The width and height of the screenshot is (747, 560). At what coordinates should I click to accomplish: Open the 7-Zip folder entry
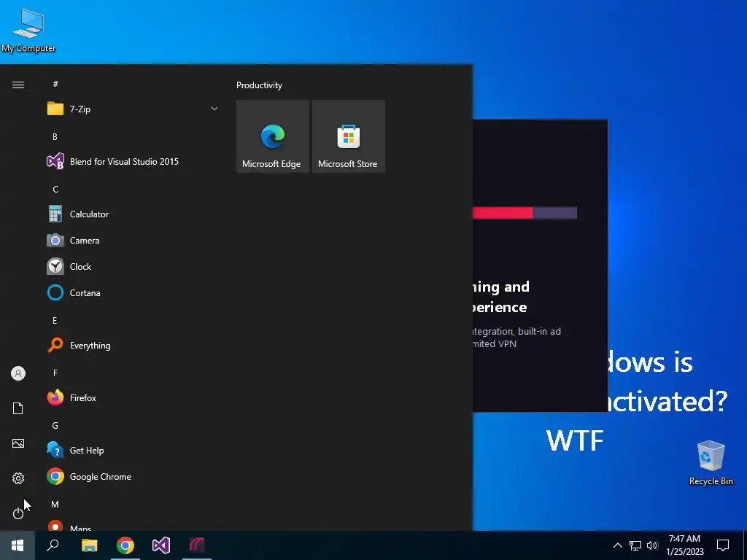point(133,109)
